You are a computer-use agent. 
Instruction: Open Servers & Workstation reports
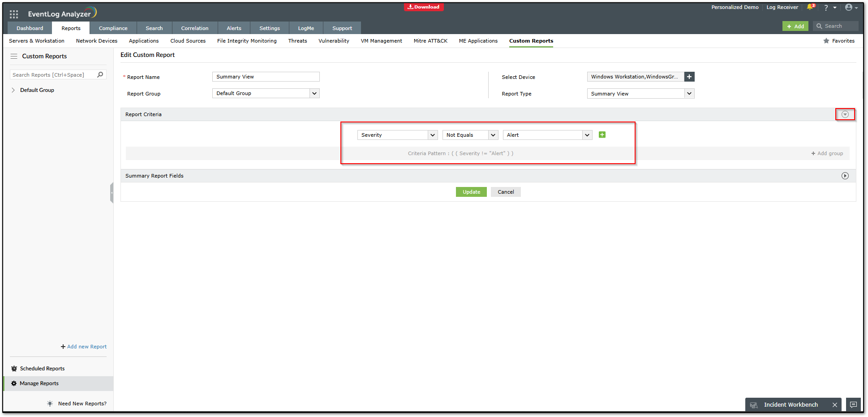pyautogui.click(x=37, y=41)
